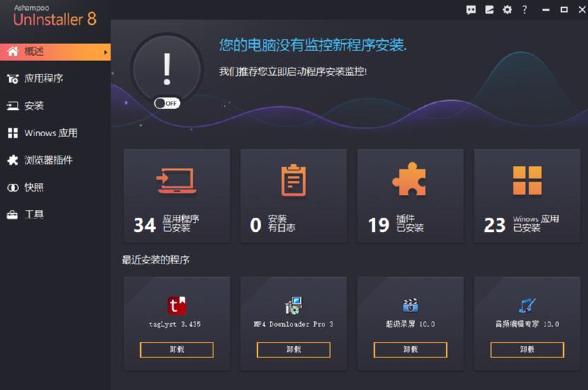Maximize the UnInstaller window

point(564,10)
